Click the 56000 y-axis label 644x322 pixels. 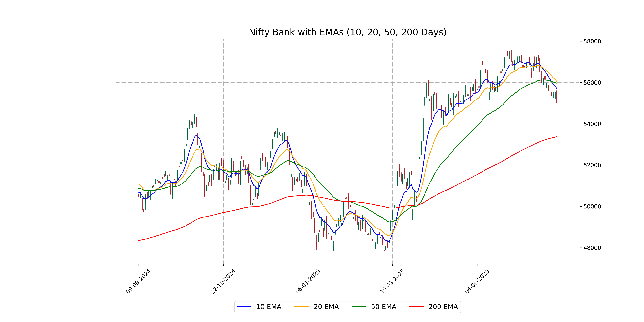[592, 83]
